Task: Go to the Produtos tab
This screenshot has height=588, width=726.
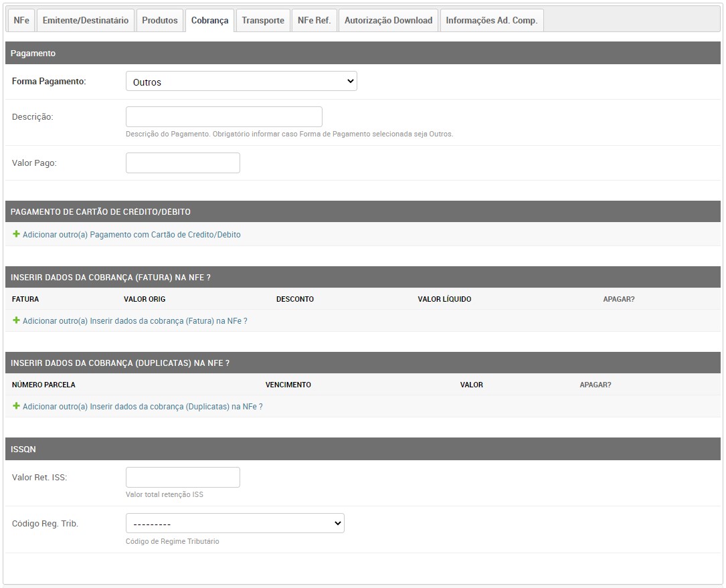Action: point(160,21)
